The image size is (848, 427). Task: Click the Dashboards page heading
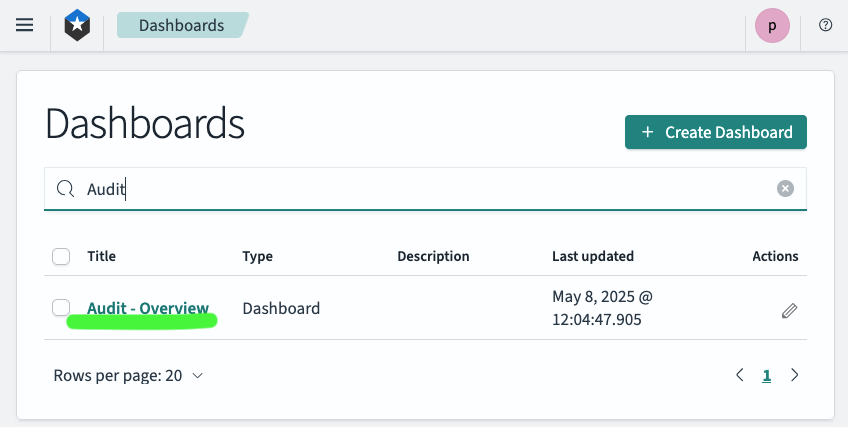click(x=145, y=124)
